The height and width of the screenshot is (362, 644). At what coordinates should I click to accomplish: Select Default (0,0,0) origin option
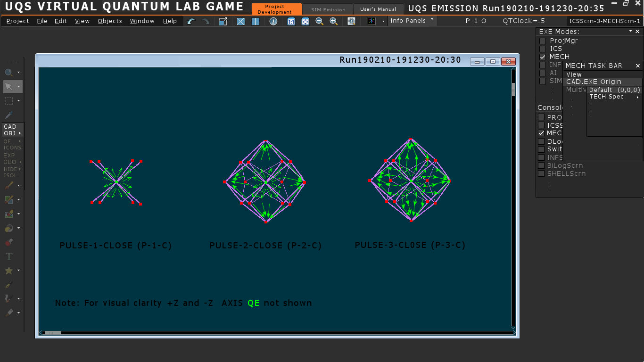click(615, 90)
